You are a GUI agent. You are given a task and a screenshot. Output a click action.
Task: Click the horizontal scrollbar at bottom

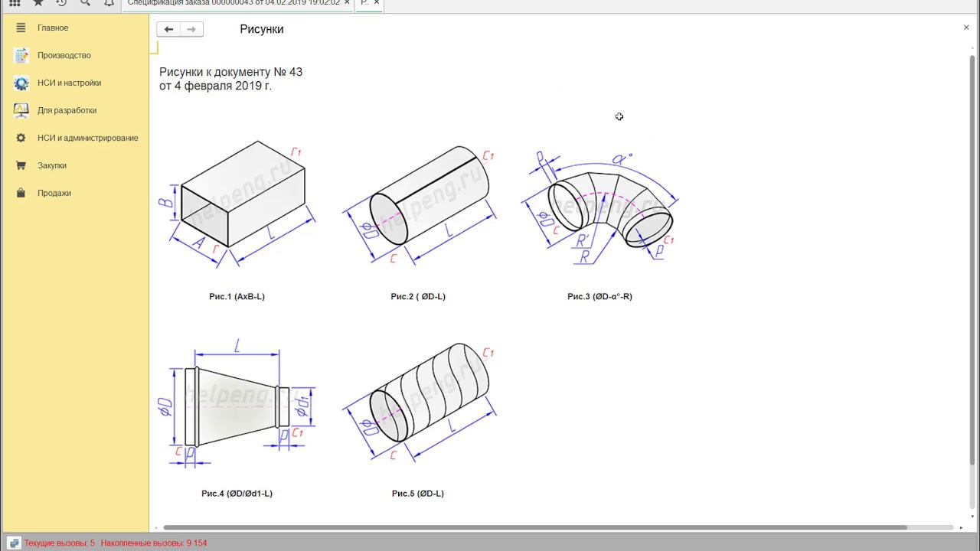[534, 527]
